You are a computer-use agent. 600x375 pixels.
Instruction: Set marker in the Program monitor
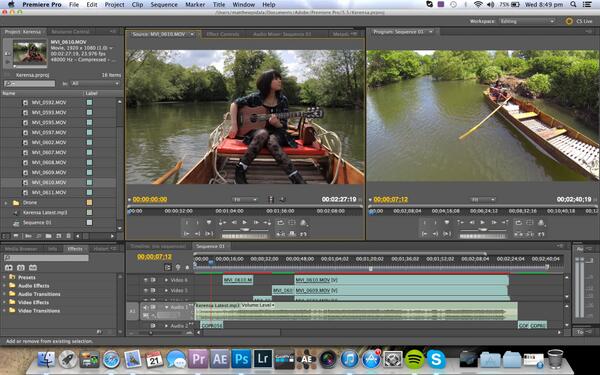pos(447,222)
